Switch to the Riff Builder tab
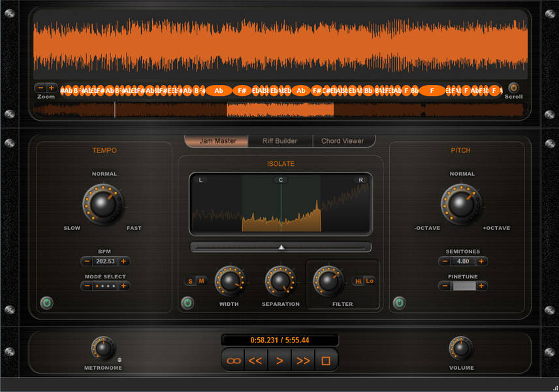This screenshot has height=392, width=559. coord(279,140)
